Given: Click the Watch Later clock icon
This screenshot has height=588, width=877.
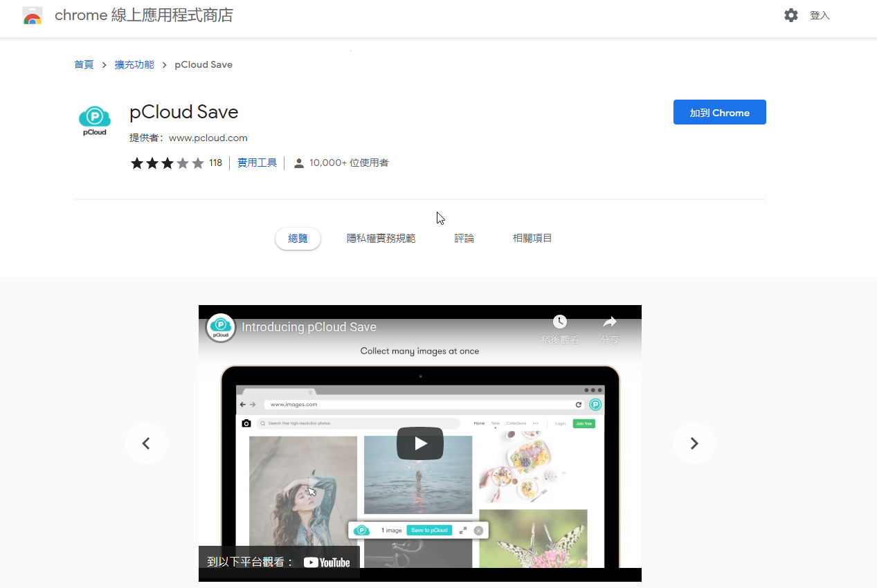Looking at the screenshot, I should pyautogui.click(x=560, y=322).
